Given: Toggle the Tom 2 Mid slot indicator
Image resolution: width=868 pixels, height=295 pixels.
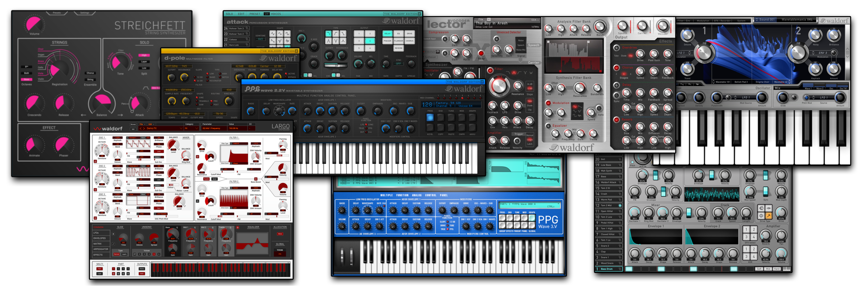Looking at the screenshot, I should pyautogui.click(x=620, y=205).
